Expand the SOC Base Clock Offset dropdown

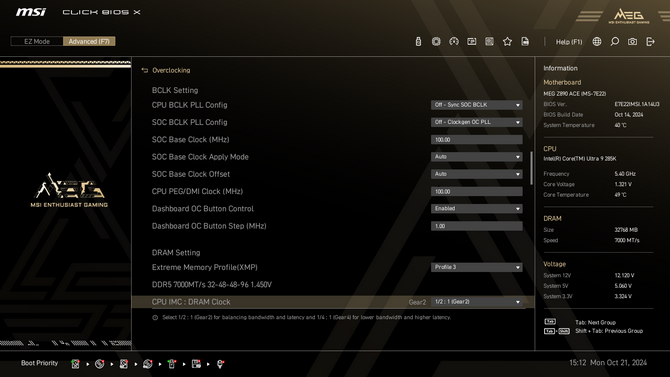click(x=476, y=174)
